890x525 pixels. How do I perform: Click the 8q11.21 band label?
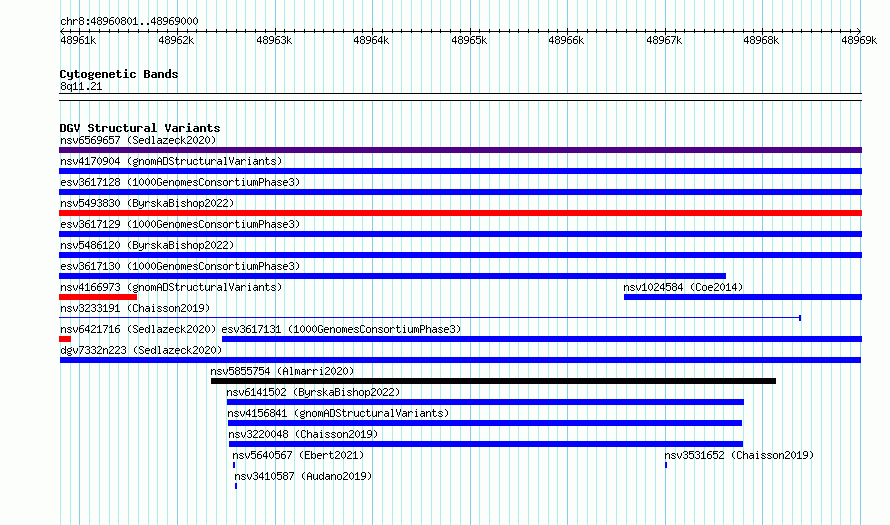(81, 86)
